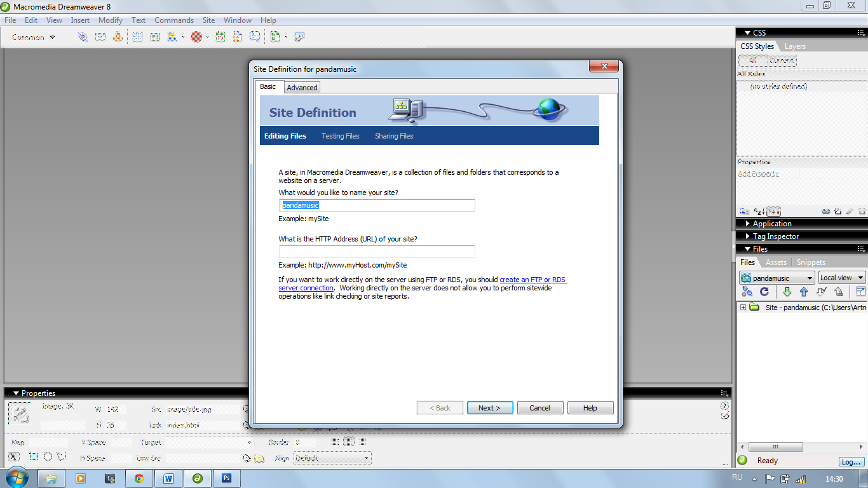This screenshot has width=868, height=488.
Task: Open the Site menu
Action: tap(208, 20)
